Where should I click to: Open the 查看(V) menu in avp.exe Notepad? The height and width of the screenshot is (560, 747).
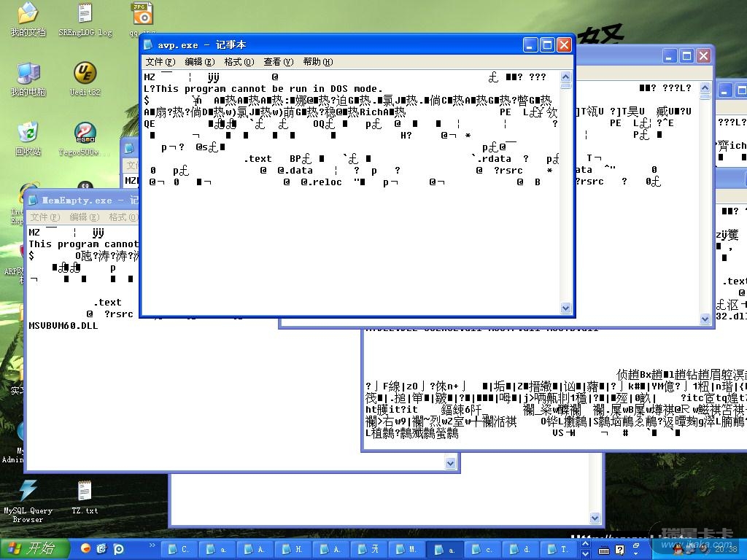(278, 61)
